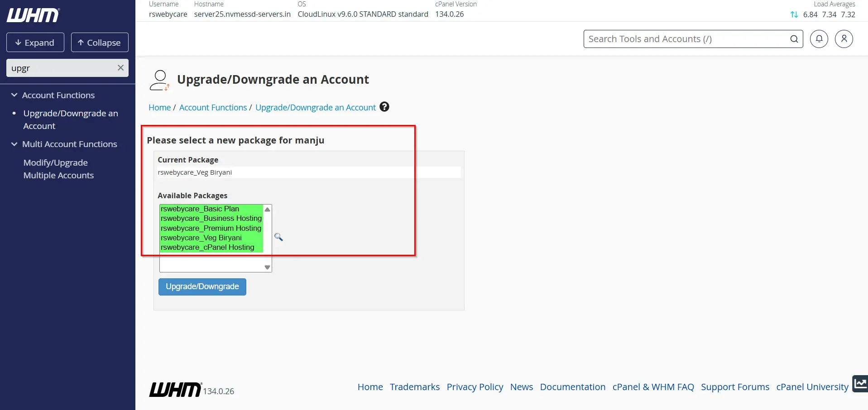Open the cPanel University footer link

[812, 387]
